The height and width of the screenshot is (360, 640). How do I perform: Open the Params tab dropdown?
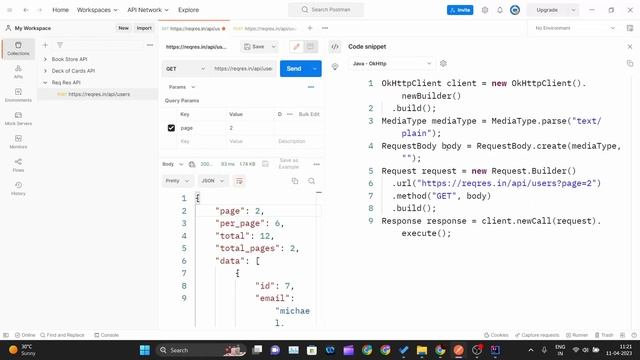coord(182,87)
